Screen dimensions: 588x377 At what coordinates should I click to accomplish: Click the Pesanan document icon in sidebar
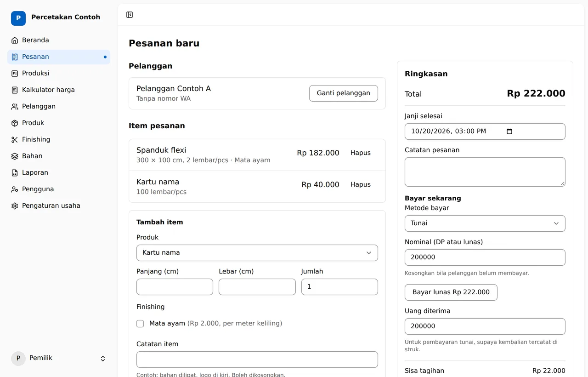(15, 57)
